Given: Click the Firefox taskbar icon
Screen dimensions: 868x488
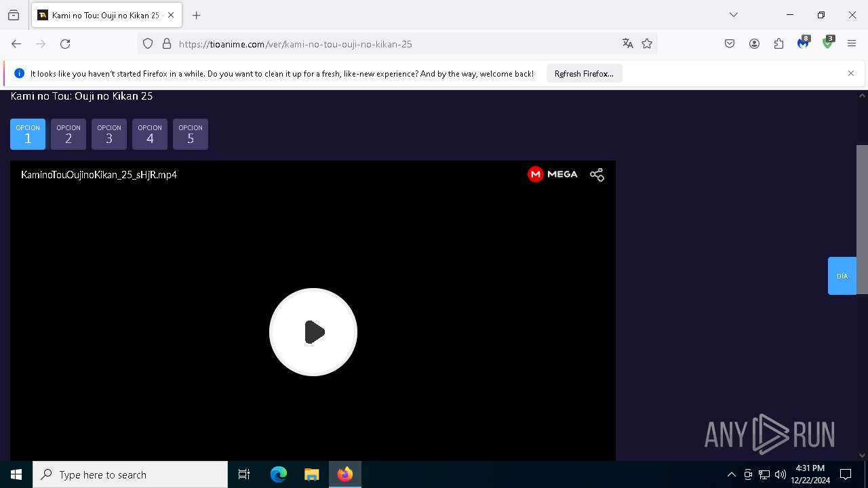Looking at the screenshot, I should pos(345,474).
